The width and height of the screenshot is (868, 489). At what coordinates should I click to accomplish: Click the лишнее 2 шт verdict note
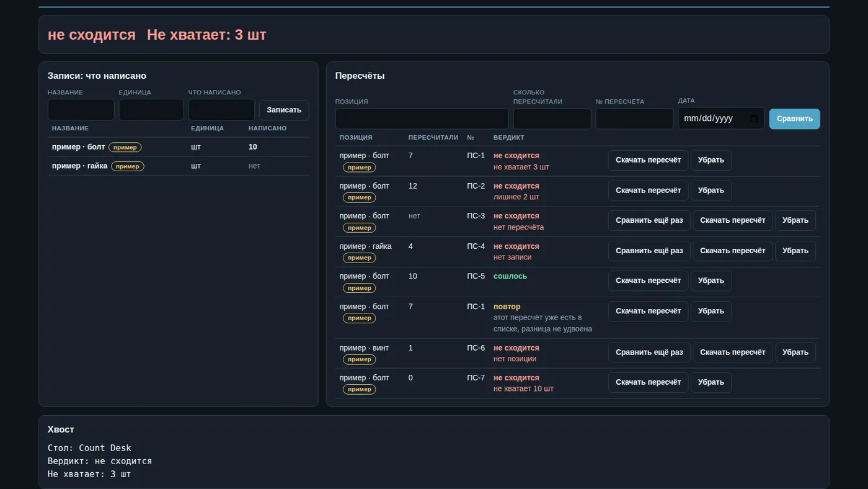[x=516, y=197]
